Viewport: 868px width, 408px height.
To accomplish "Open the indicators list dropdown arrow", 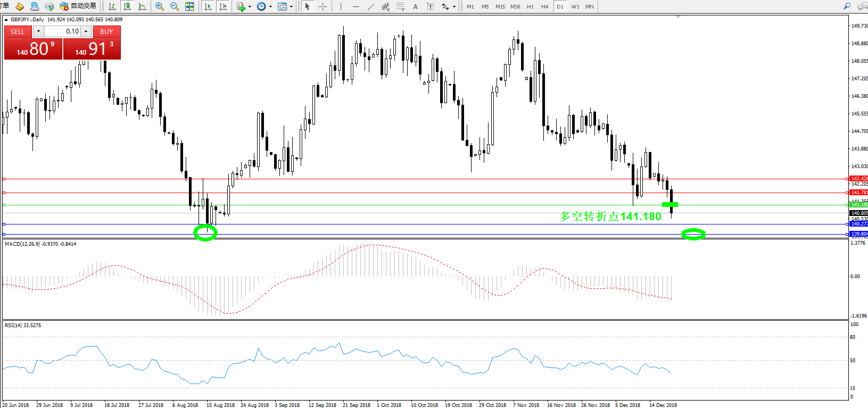I will (250, 7).
